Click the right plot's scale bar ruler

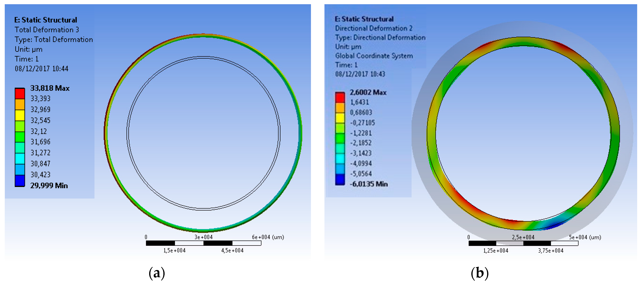pos(523,243)
